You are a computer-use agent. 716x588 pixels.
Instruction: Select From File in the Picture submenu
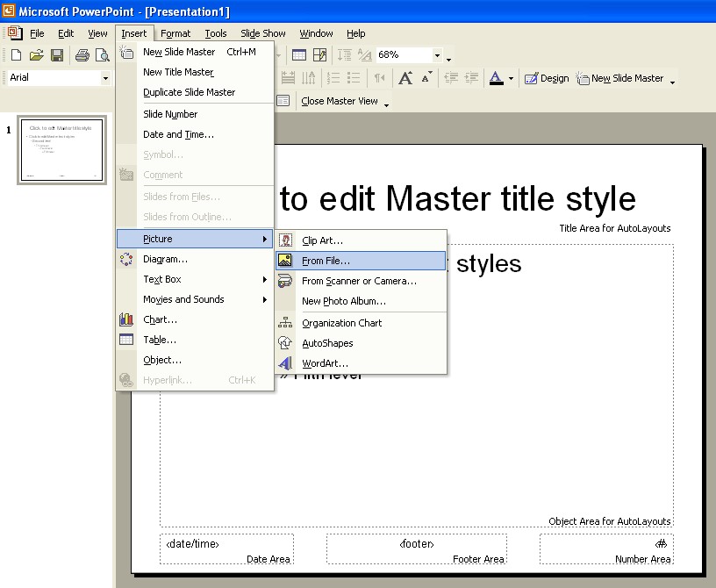pos(361,261)
